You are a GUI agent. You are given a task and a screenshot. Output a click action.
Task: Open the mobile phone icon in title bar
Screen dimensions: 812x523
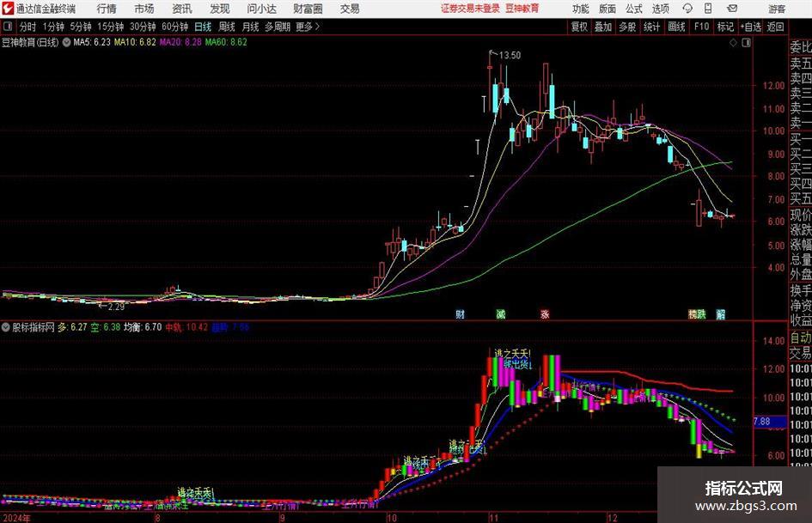coord(708,9)
